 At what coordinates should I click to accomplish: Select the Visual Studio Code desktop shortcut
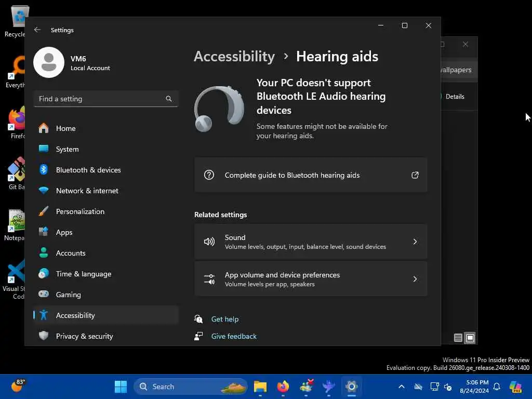point(15,280)
